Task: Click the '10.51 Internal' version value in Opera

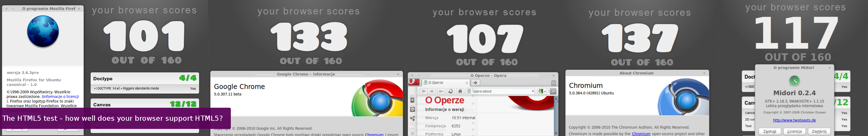Action: tap(463, 118)
